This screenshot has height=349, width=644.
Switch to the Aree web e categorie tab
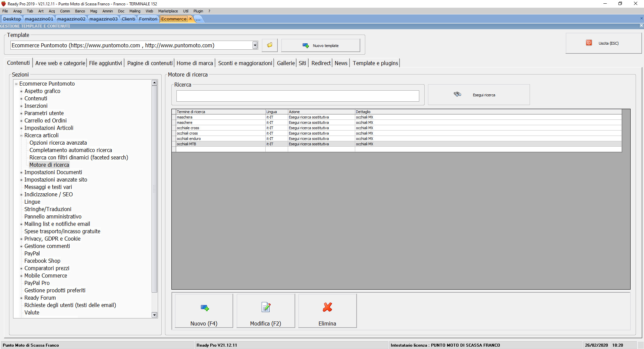coord(60,63)
